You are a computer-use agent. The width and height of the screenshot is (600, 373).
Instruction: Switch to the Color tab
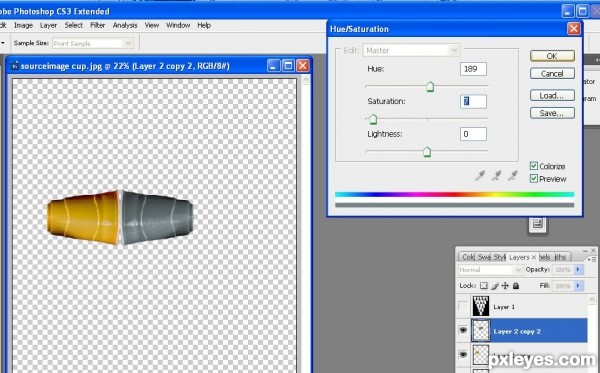point(468,257)
